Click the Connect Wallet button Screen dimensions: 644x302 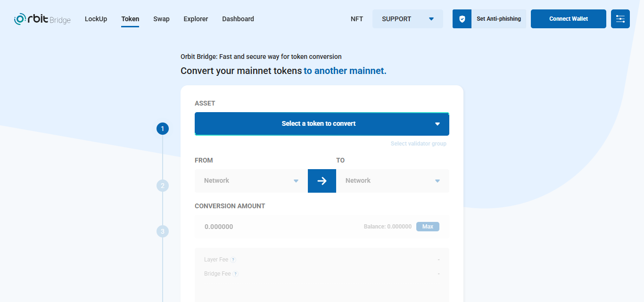569,19
